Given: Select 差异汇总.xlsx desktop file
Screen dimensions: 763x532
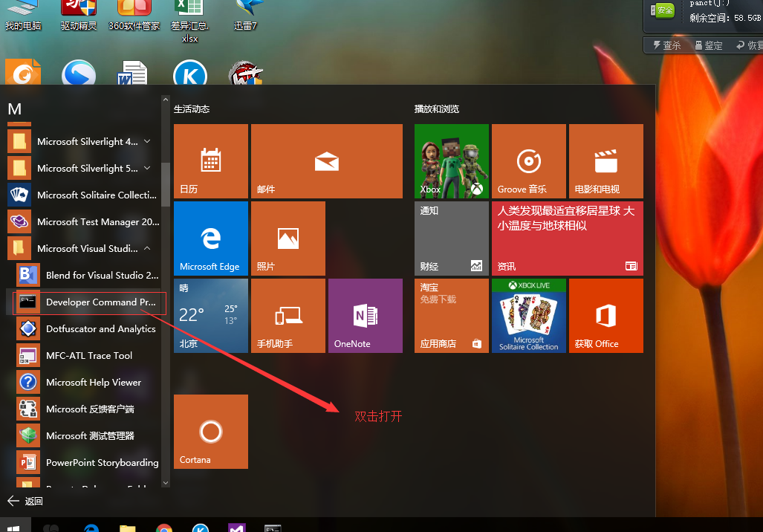Looking at the screenshot, I should [189, 22].
